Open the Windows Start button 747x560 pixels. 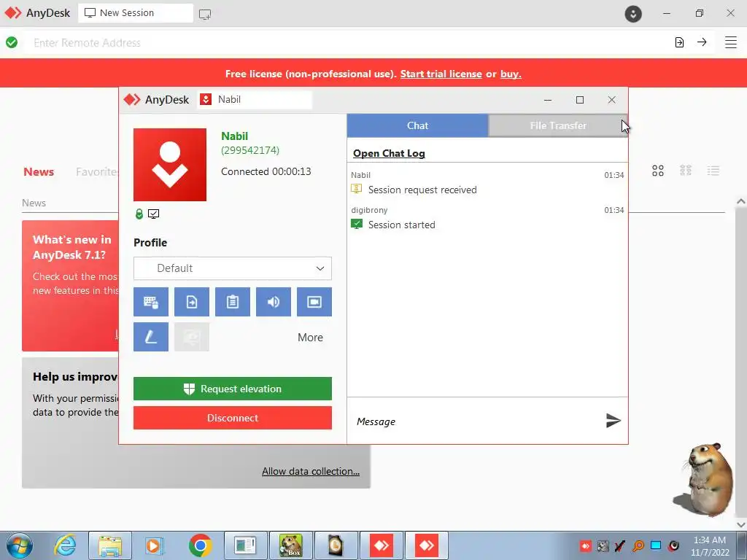pos(20,545)
